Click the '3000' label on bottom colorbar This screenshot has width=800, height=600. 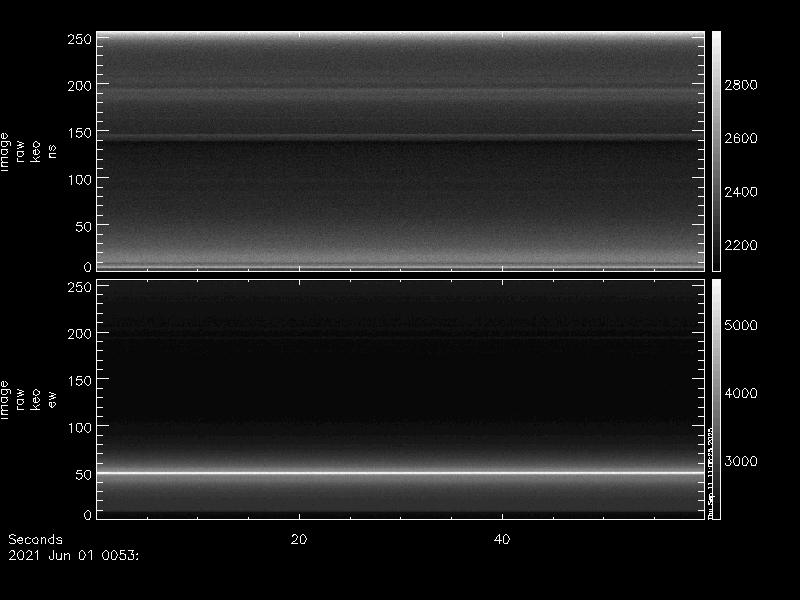pos(741,461)
